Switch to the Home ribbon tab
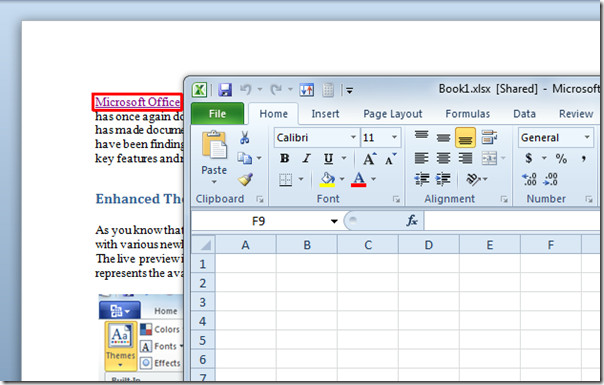Screen dimensions: 604x385 pos(273,114)
